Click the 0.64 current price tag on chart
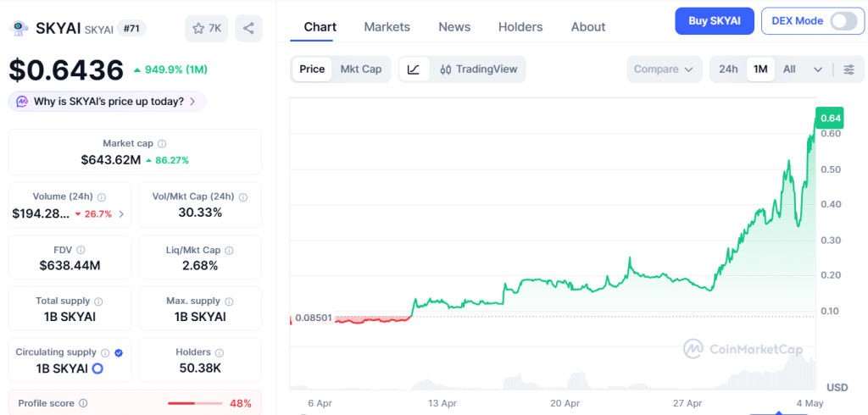Image resolution: width=868 pixels, height=415 pixels. (x=831, y=118)
